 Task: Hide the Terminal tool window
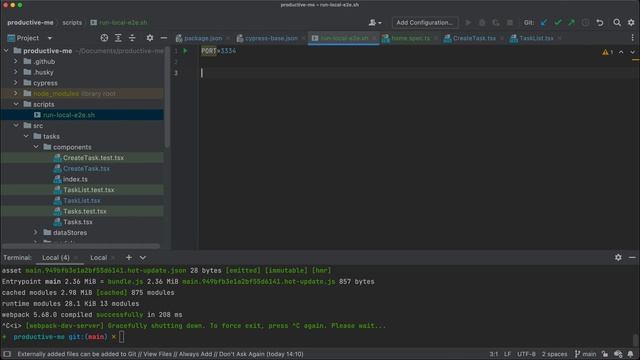[x=632, y=258]
